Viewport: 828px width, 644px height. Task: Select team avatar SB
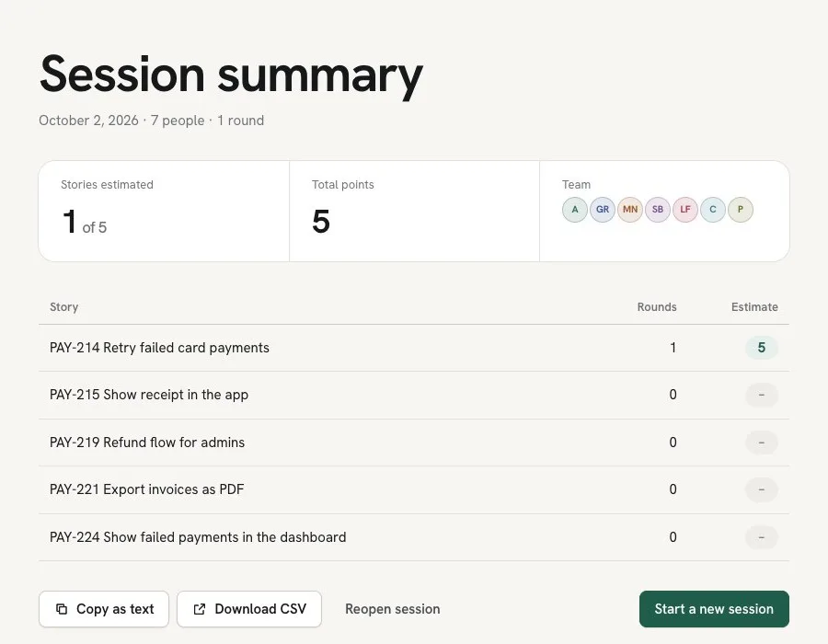(x=658, y=210)
